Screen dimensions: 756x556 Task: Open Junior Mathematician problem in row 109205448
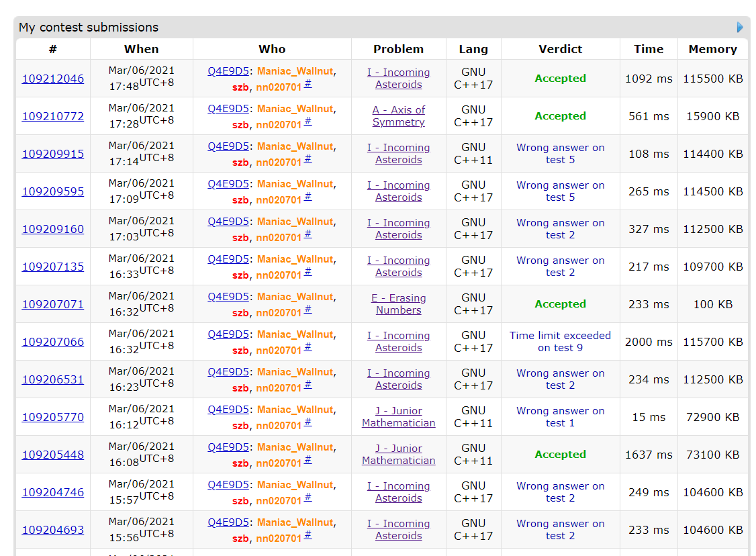398,455
